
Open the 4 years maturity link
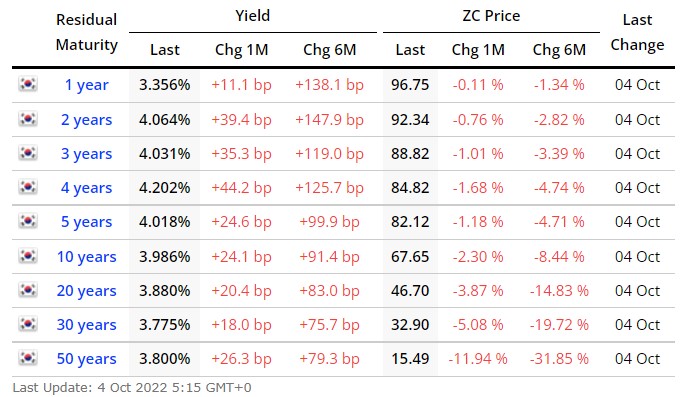(86, 188)
